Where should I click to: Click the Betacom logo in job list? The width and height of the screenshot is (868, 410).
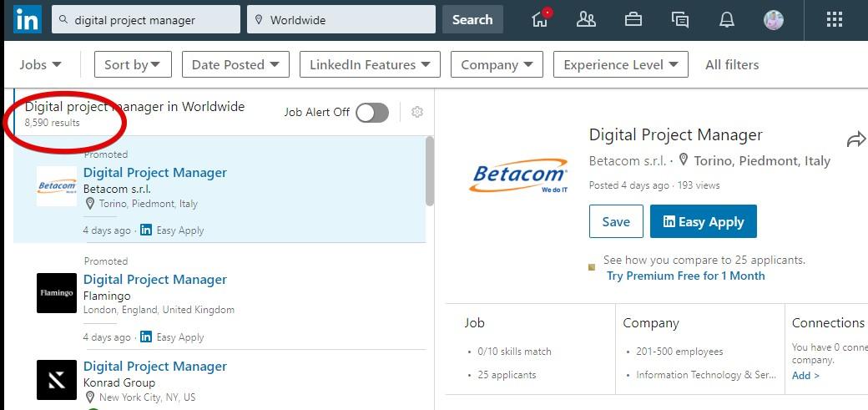[57, 186]
